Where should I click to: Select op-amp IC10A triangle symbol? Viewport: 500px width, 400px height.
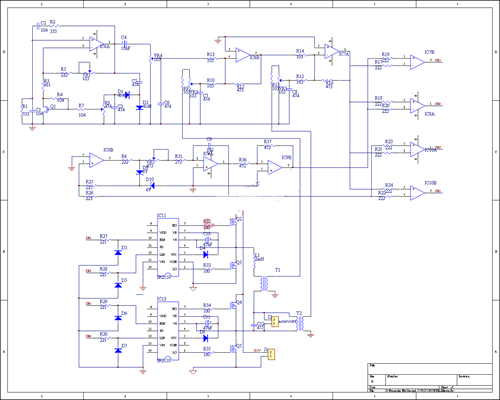pyautogui.click(x=417, y=149)
